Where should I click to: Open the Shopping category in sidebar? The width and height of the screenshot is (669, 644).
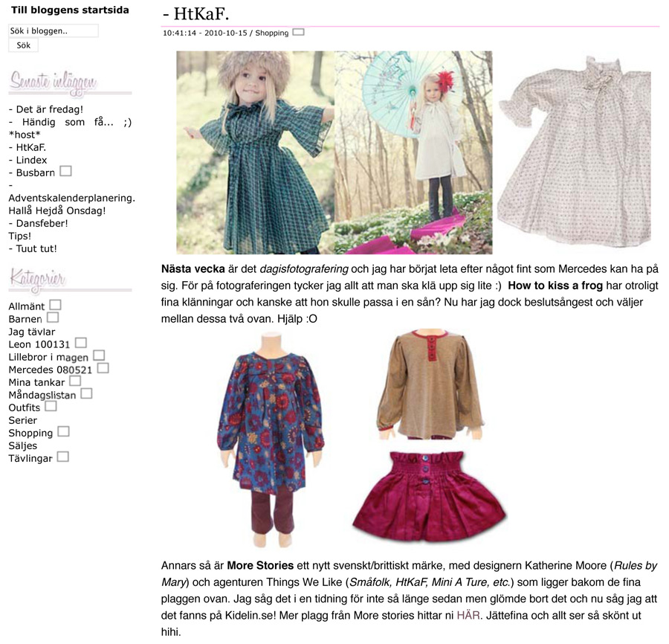point(30,433)
